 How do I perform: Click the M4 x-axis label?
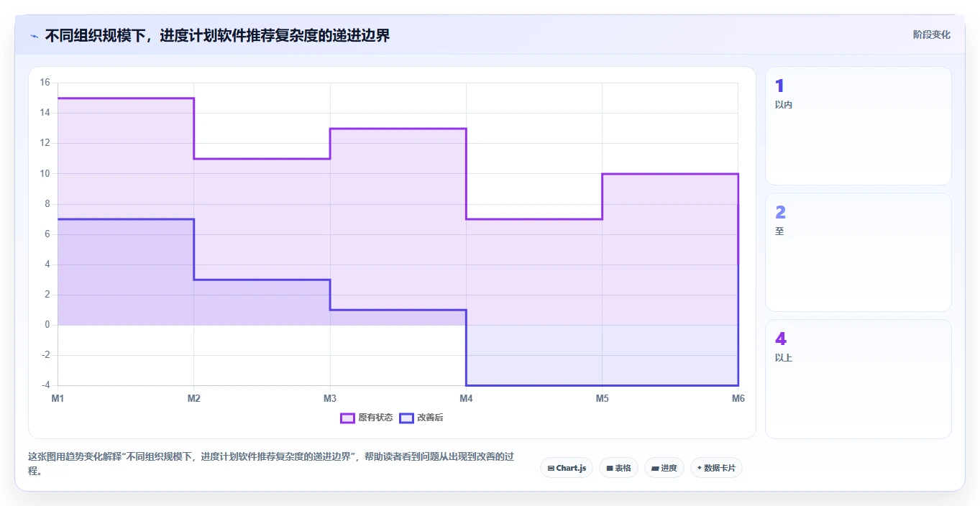[466, 398]
